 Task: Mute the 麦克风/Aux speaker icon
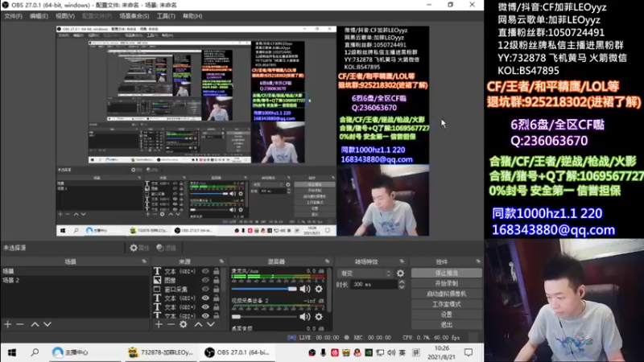click(305, 289)
